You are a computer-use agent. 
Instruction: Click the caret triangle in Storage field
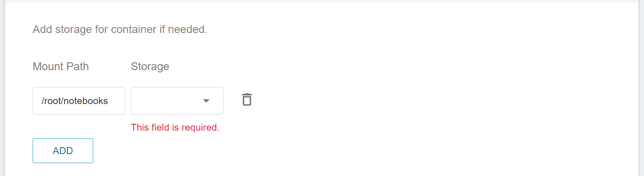click(206, 101)
